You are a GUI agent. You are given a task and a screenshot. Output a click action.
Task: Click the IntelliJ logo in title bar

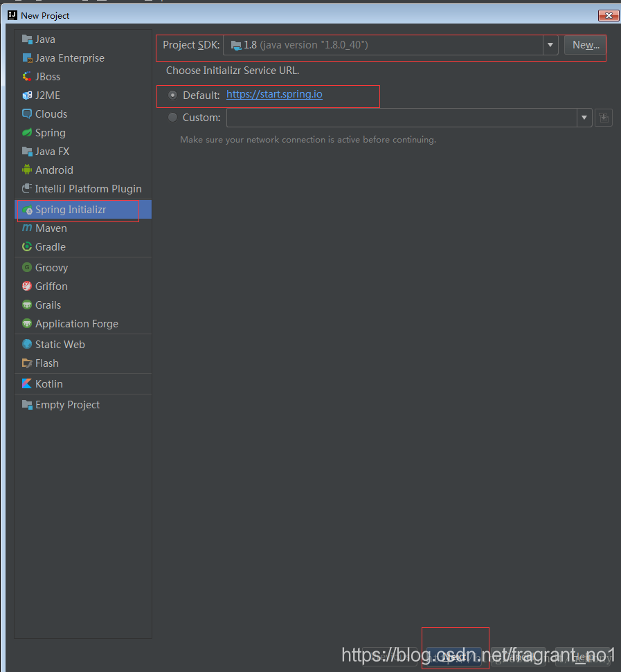coord(12,15)
